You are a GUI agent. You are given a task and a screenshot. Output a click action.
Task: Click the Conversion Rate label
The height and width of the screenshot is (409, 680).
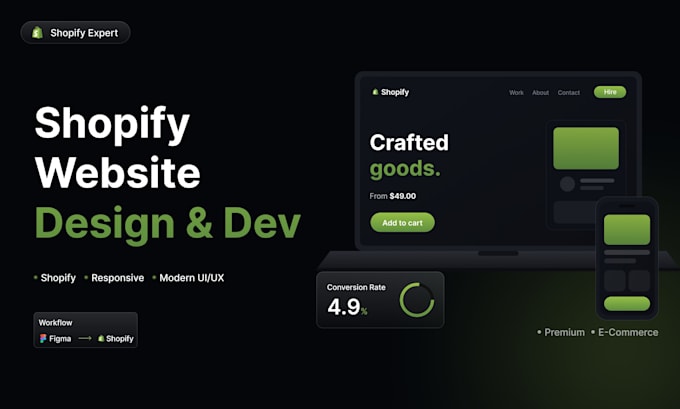coord(356,287)
